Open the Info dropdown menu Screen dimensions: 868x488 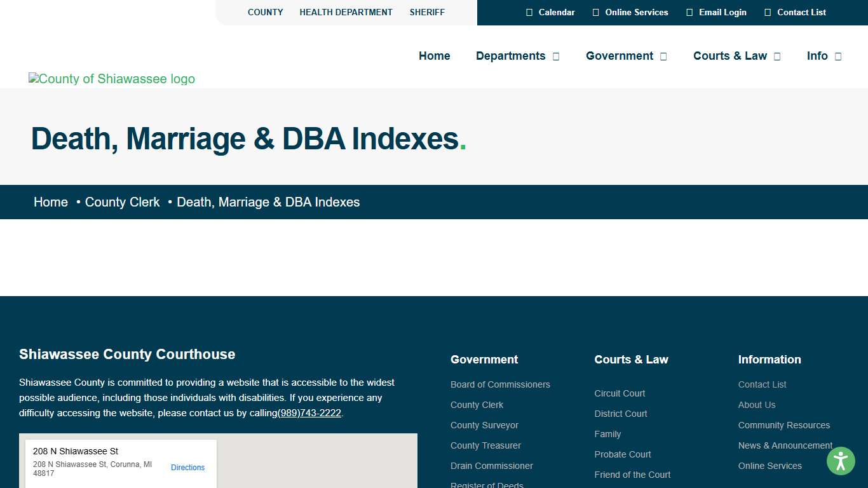click(837, 56)
